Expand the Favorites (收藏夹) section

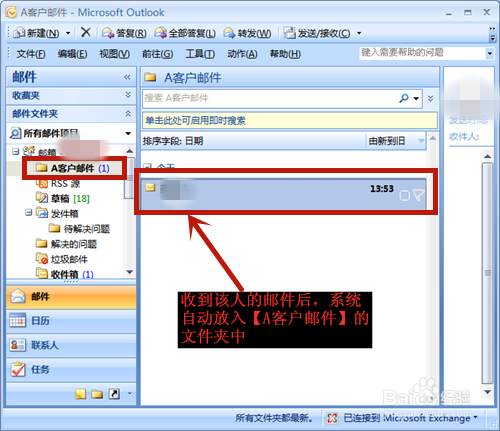(128, 95)
